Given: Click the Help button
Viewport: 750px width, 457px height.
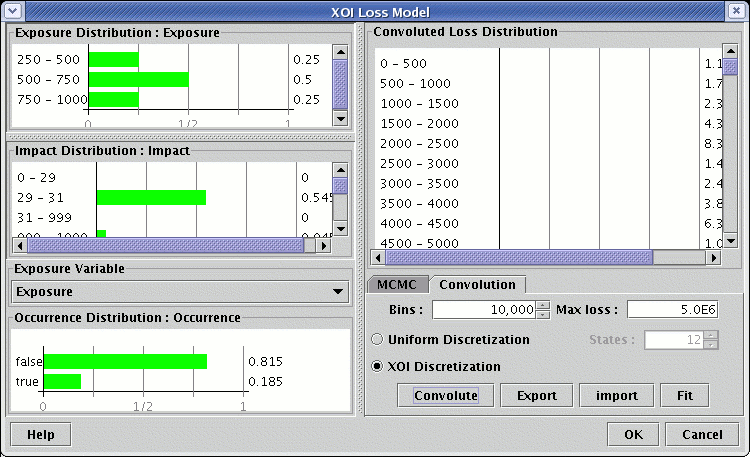Looking at the screenshot, I should (41, 434).
